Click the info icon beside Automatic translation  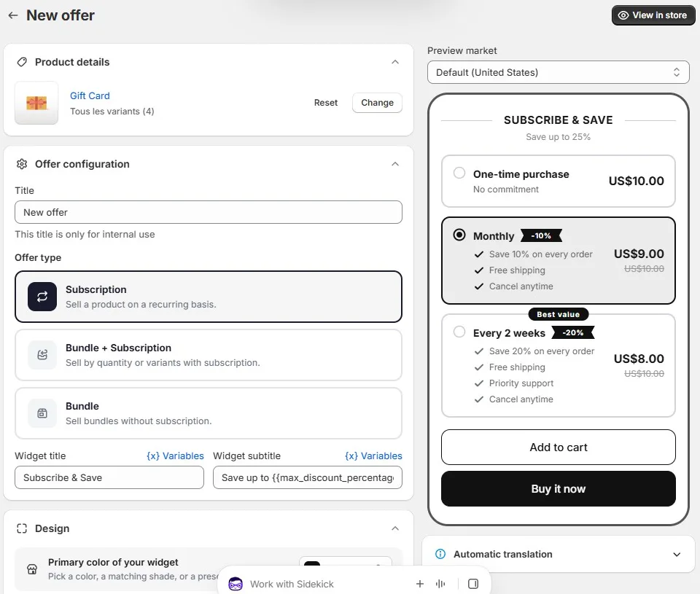click(x=440, y=555)
